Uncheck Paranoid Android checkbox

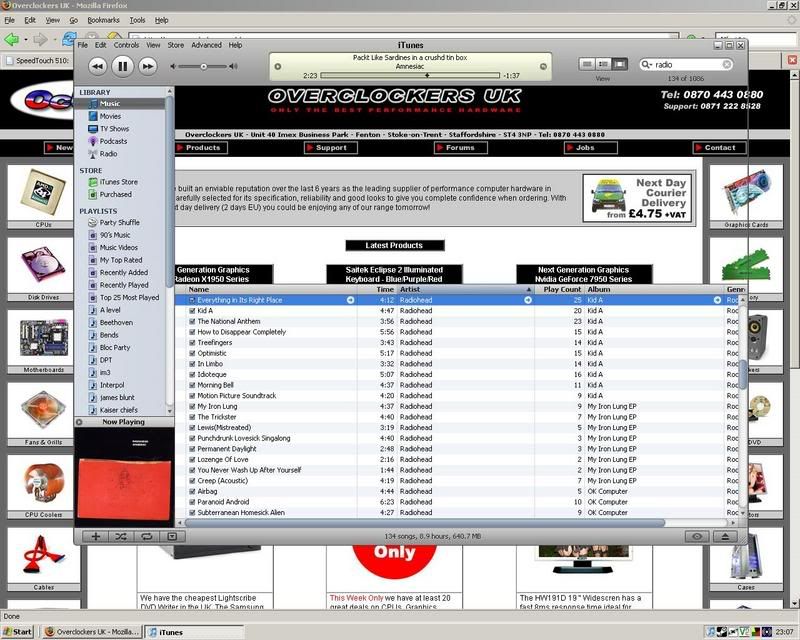(192, 502)
